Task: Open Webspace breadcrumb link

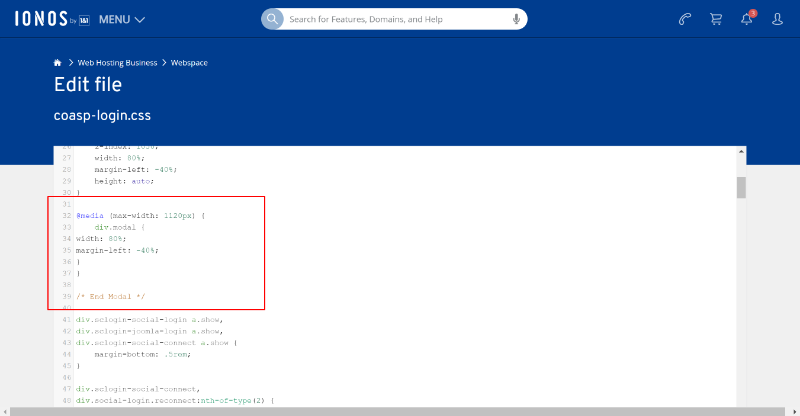Action: coord(189,63)
